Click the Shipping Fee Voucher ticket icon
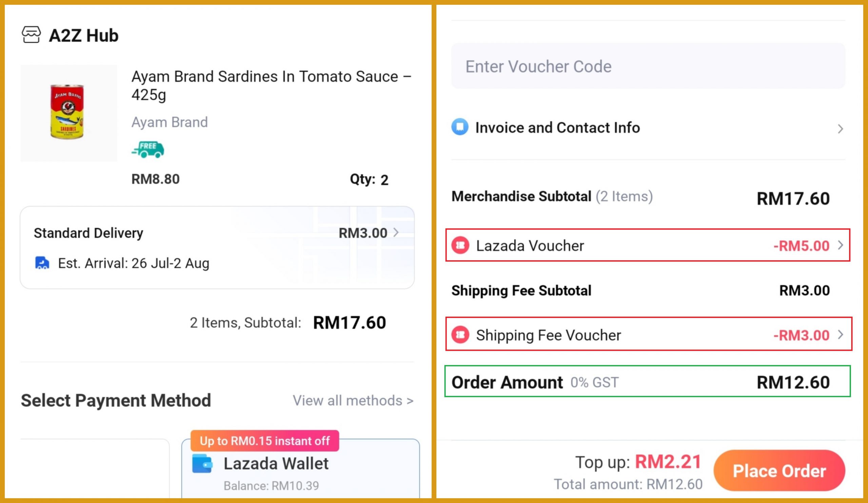Screen dimensions: 868x503 coord(460,335)
